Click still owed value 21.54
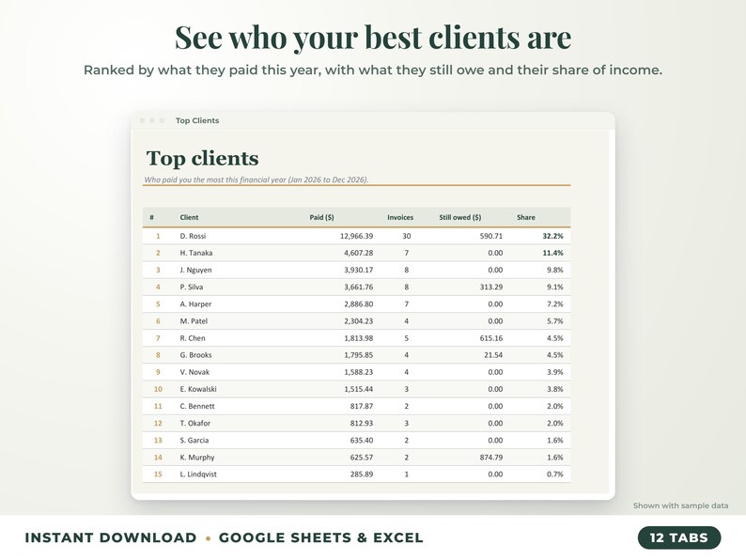 click(x=493, y=355)
